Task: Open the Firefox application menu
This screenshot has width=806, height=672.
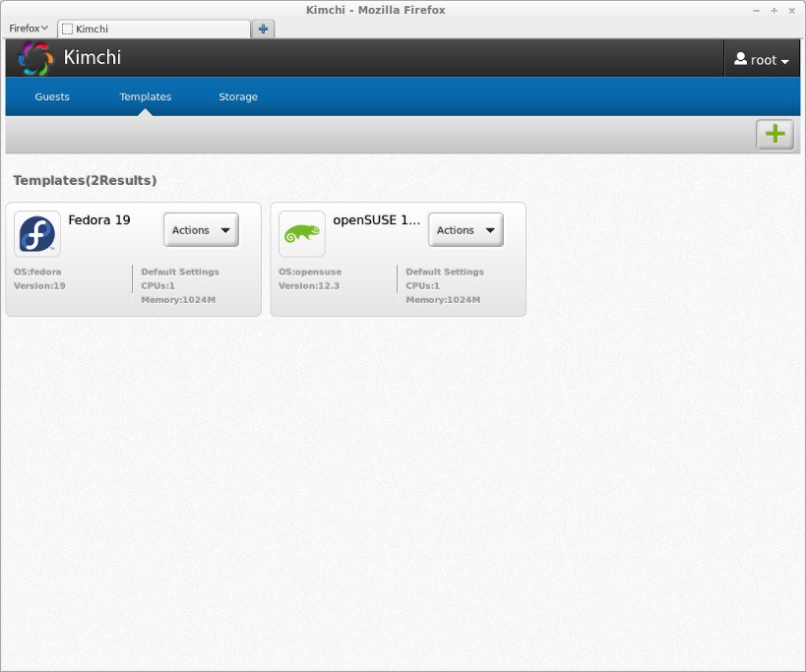Action: (29, 29)
